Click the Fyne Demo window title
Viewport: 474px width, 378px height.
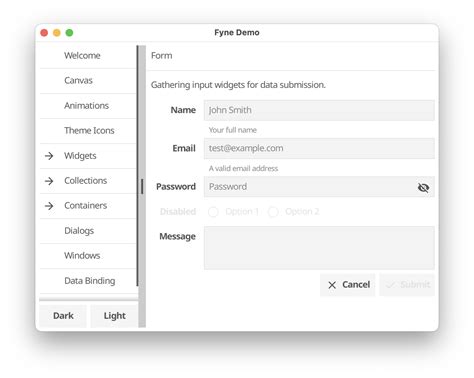pos(237,33)
